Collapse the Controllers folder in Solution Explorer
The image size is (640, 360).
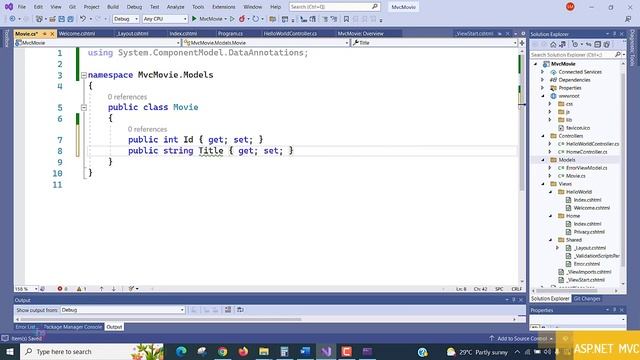click(x=543, y=136)
